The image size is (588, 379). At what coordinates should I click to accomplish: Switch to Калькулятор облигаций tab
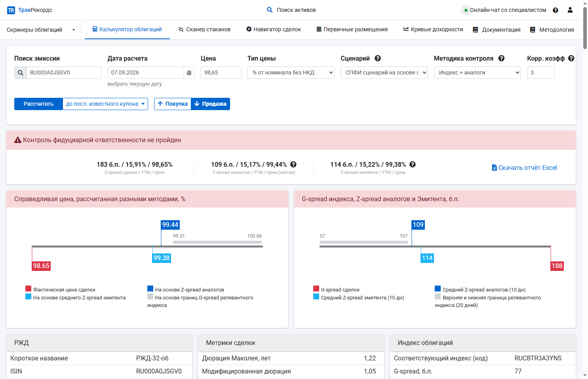127,29
